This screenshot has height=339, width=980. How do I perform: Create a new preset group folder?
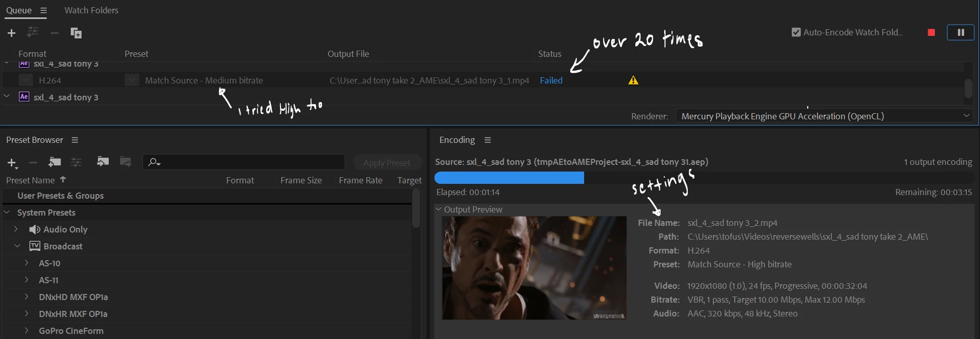tap(54, 162)
